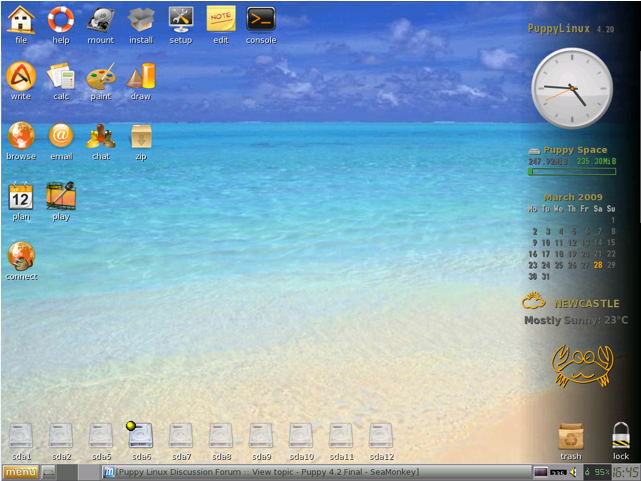This screenshot has height=481, width=641.
Task: Open the sda6 mounted drive
Action: pyautogui.click(x=141, y=435)
